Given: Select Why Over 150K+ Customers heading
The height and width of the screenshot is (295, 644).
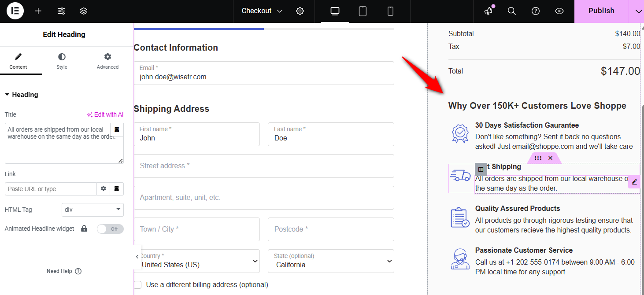Looking at the screenshot, I should pos(537,106).
